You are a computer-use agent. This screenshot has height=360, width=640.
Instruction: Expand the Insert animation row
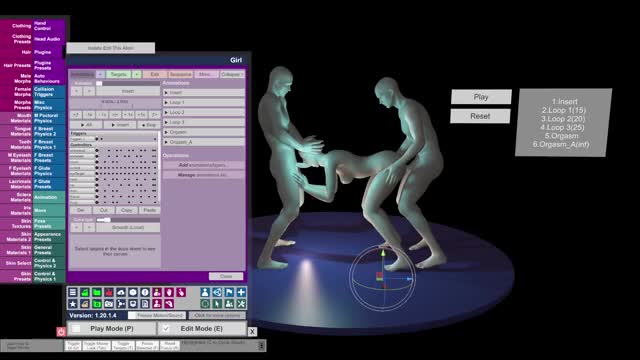click(204, 93)
